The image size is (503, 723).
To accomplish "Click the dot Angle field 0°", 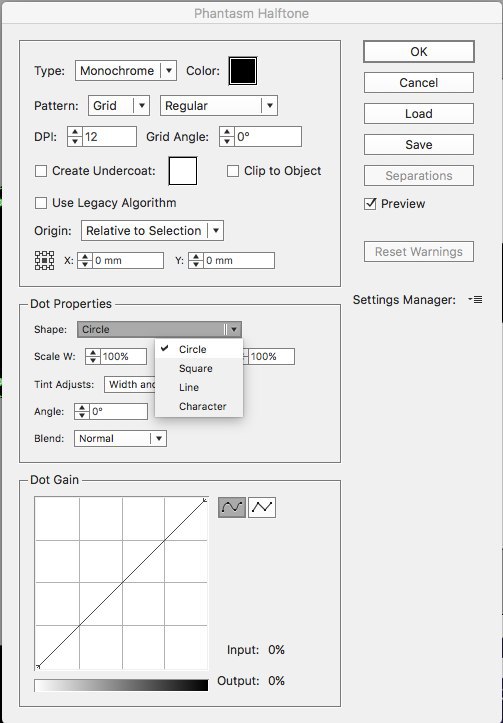I will [x=118, y=411].
